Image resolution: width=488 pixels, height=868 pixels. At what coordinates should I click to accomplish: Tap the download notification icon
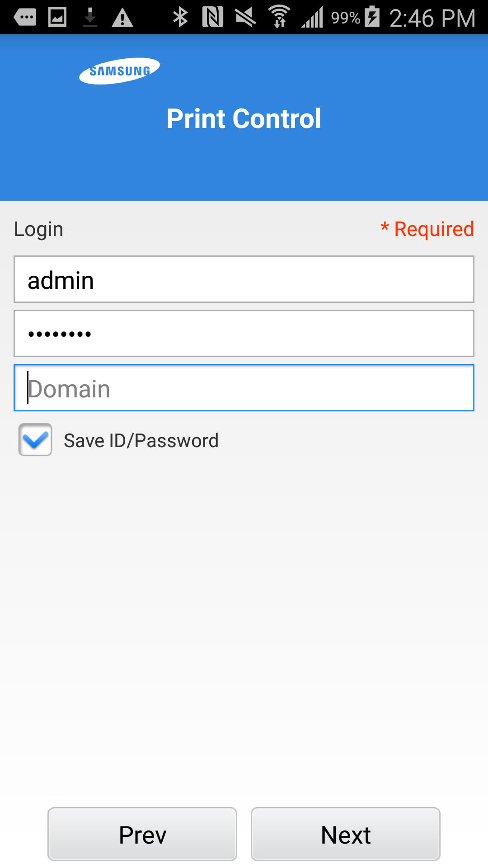(90, 16)
